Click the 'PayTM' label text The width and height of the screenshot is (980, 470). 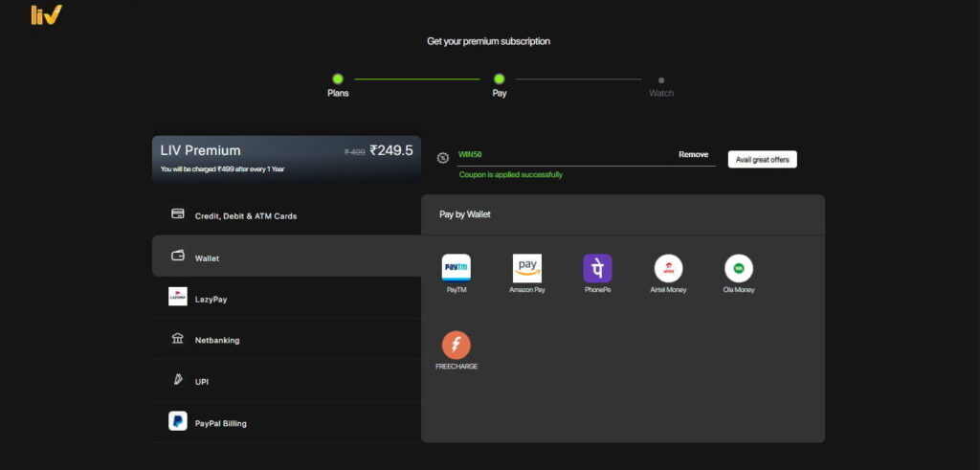(x=457, y=290)
